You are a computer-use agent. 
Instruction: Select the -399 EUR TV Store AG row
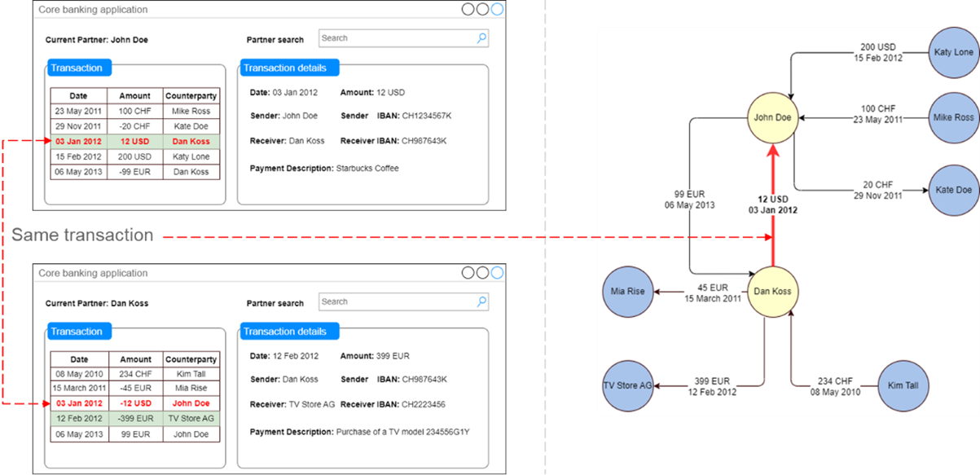(134, 419)
